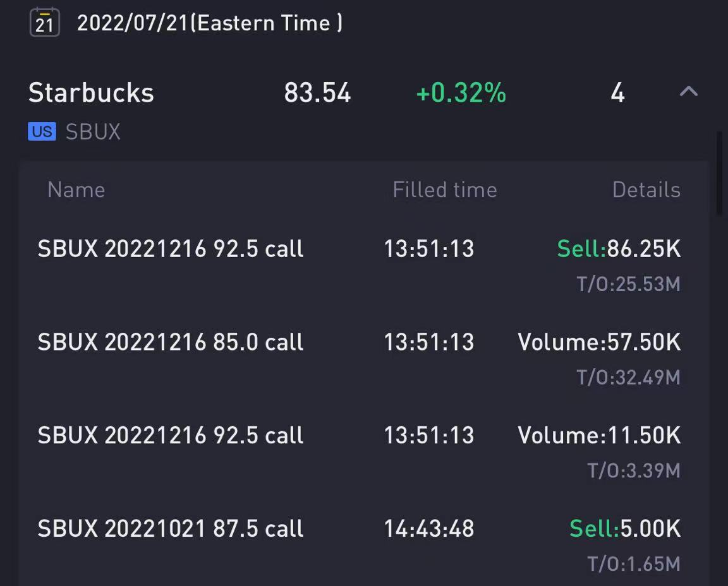Screen dimensions: 728x586
Task: Click the +0.32% change value
Action: pos(461,93)
